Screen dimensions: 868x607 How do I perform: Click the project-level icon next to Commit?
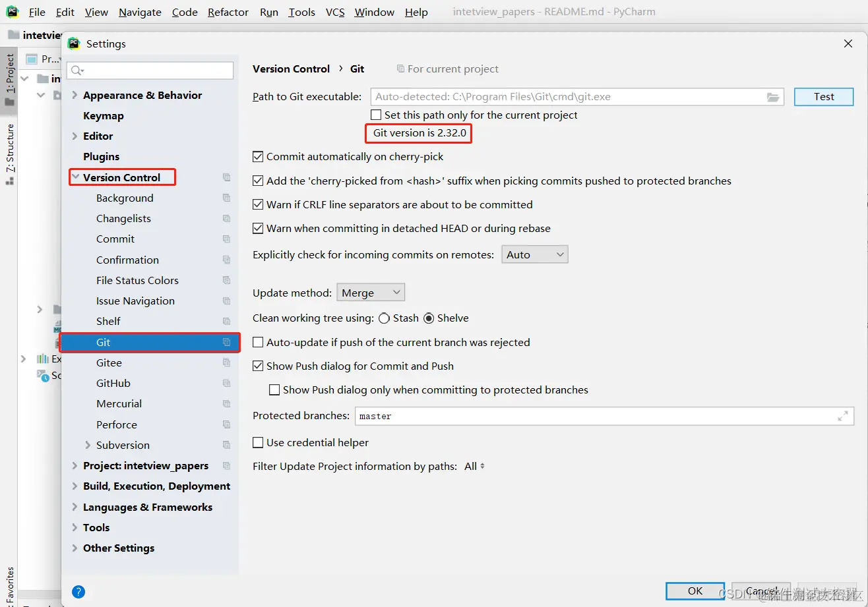coord(226,239)
